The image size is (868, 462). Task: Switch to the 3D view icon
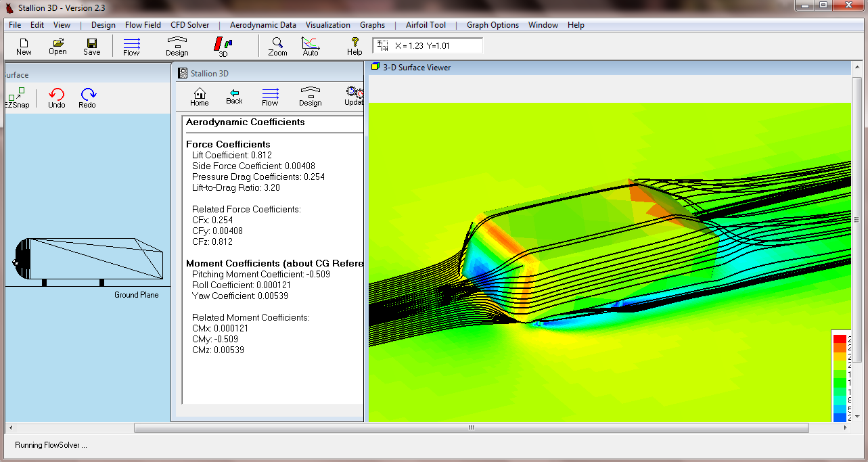(223, 46)
